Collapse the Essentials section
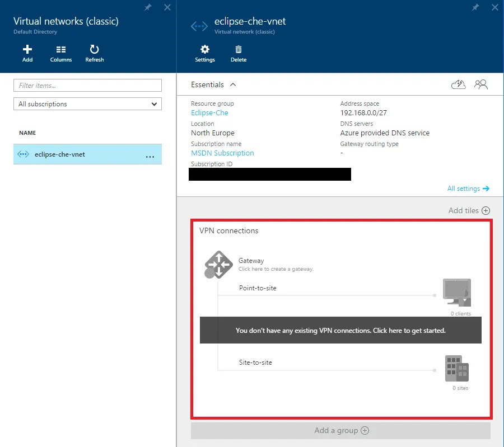 233,85
